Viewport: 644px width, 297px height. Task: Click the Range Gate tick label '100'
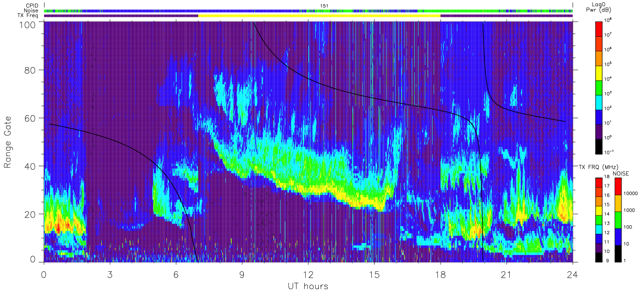(27, 24)
